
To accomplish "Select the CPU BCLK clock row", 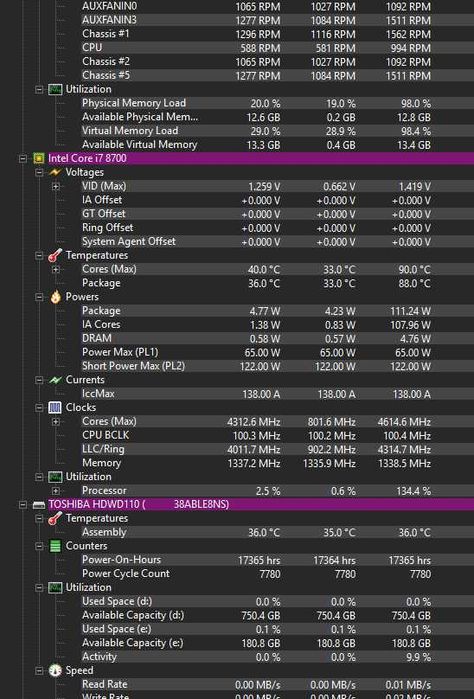I will (277, 435).
